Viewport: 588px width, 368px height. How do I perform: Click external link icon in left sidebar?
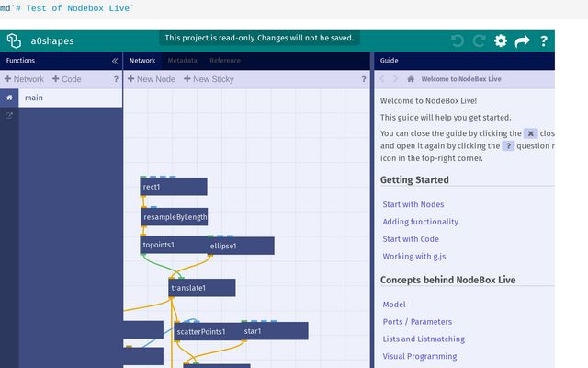click(x=9, y=116)
